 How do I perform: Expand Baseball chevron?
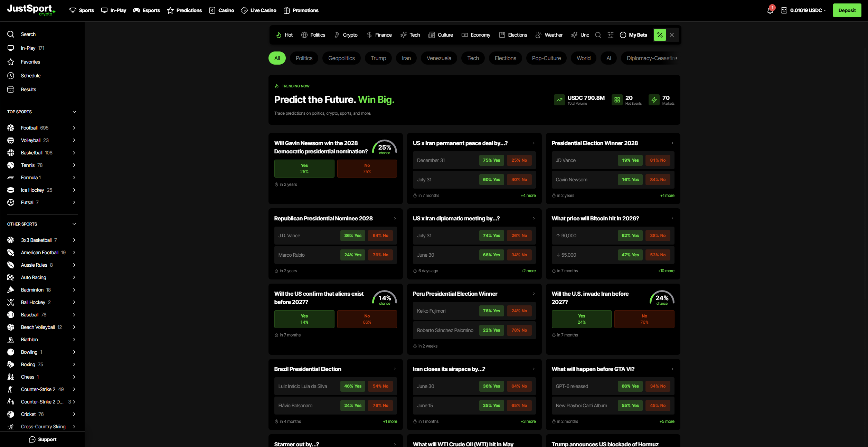pos(74,315)
